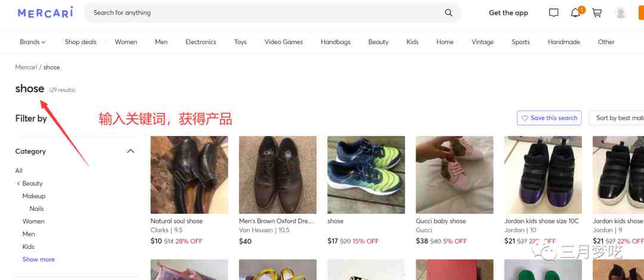Click the Mercari logo
644x280 pixels.
click(x=45, y=13)
